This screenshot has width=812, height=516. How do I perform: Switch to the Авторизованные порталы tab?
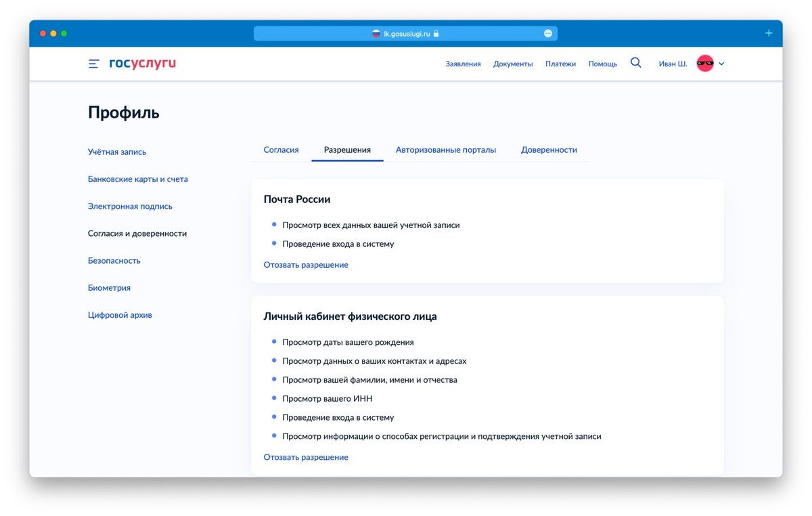[x=446, y=149]
